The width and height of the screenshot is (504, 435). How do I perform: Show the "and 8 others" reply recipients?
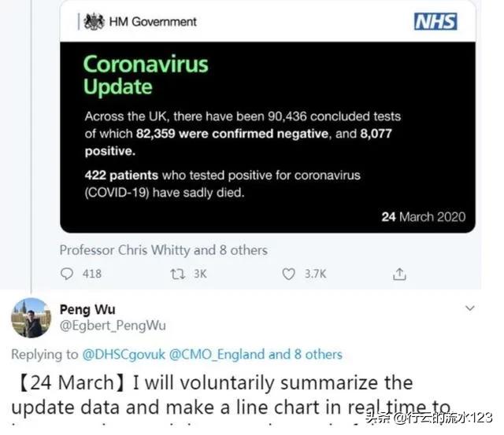point(306,355)
